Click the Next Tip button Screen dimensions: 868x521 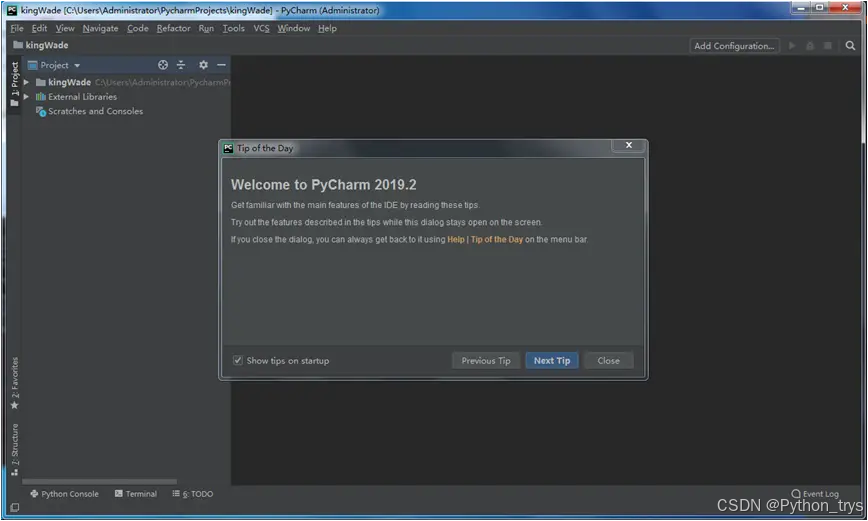coord(552,360)
